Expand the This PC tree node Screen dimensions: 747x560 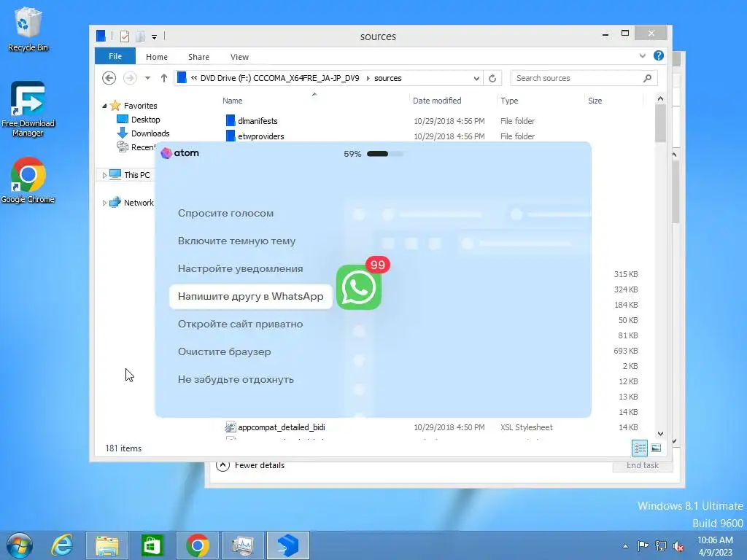pos(104,175)
